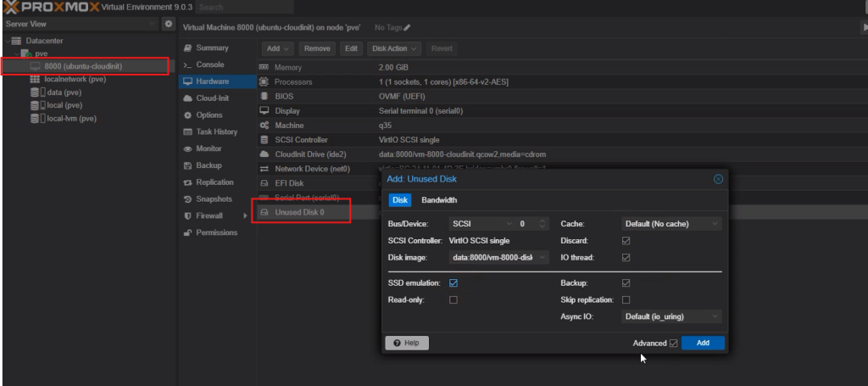
Task: Click the Help button
Action: (407, 343)
